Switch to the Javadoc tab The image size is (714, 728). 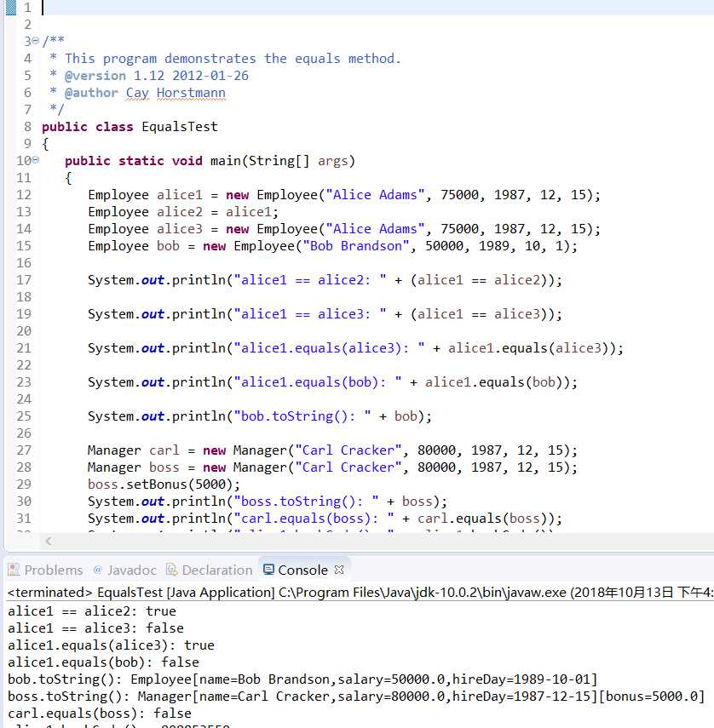pyautogui.click(x=124, y=570)
